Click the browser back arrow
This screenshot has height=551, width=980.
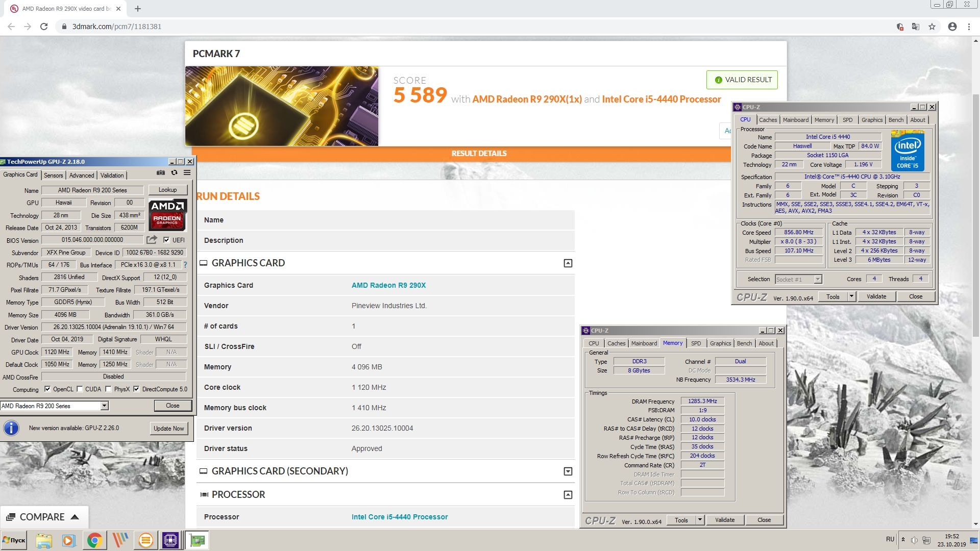click(11, 27)
